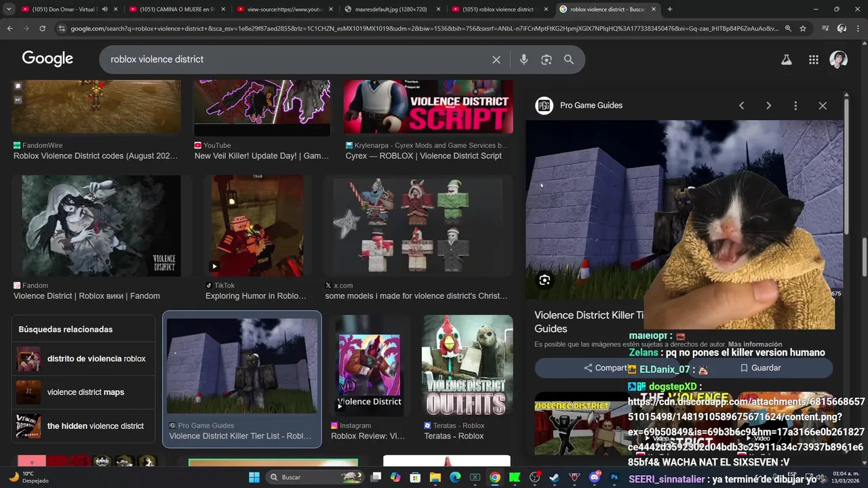Screen dimensions: 868x488
Task: Reload the page
Action: (42, 28)
